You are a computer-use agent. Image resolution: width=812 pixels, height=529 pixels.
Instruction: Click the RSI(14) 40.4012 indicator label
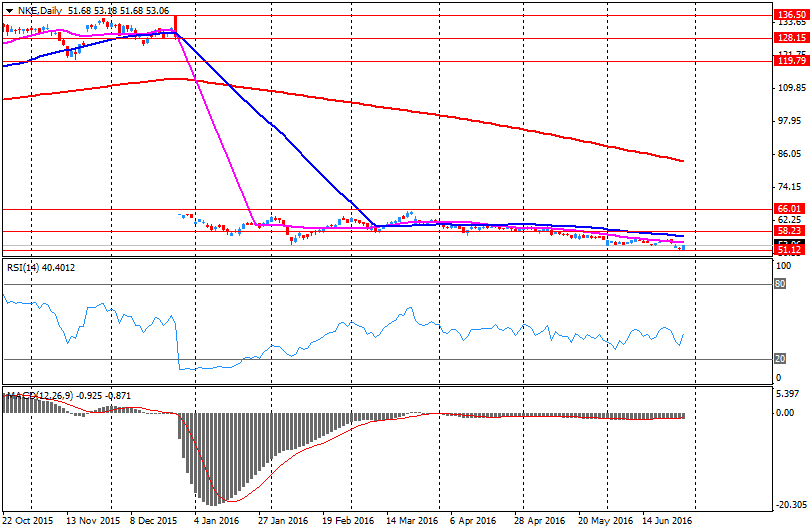[40, 268]
